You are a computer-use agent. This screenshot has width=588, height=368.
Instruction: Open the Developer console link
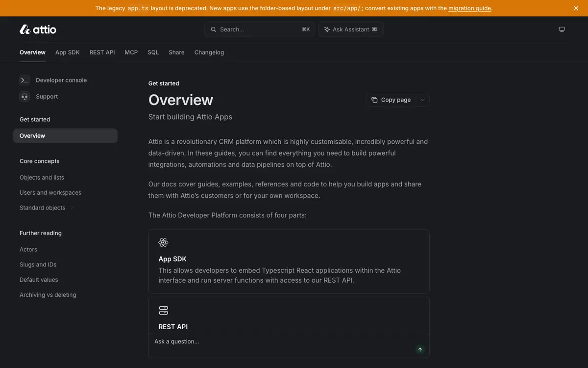coord(61,80)
